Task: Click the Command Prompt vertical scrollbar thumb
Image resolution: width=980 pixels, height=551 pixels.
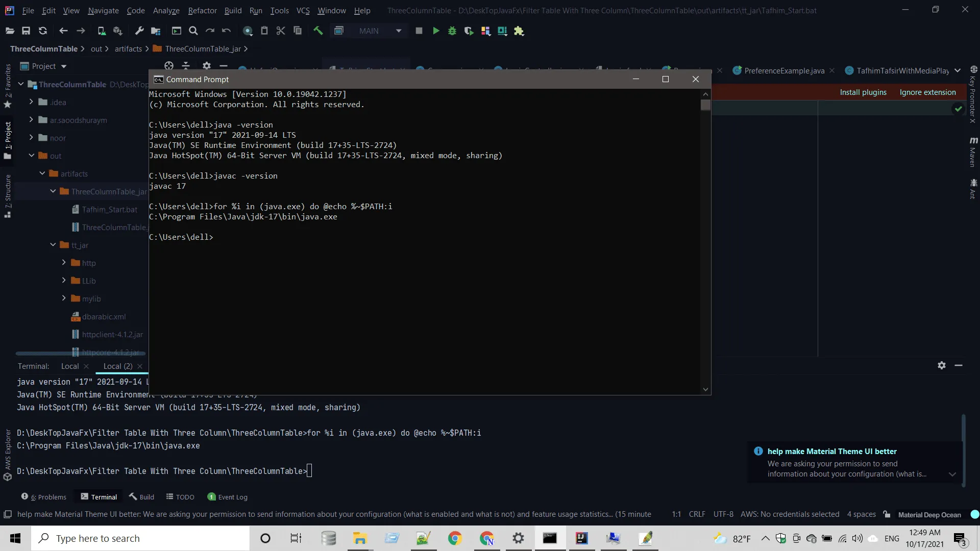Action: (x=705, y=105)
